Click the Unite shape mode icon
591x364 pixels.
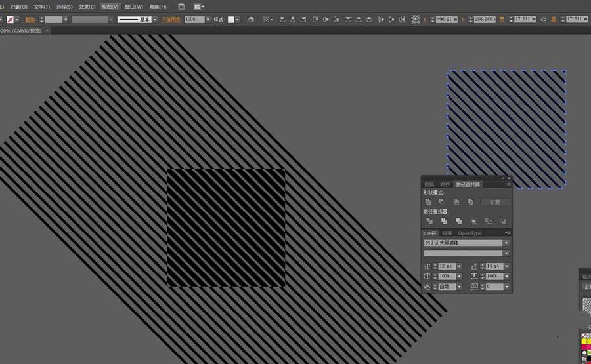(x=428, y=202)
